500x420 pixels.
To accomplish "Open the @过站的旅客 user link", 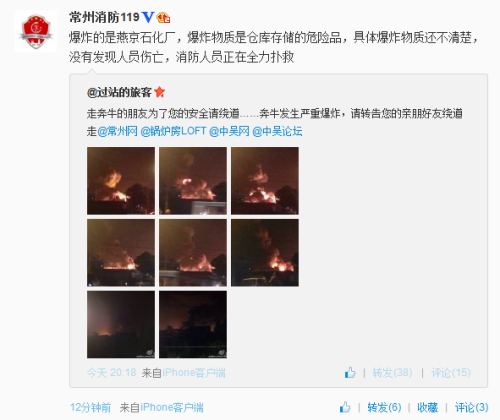I will (119, 92).
